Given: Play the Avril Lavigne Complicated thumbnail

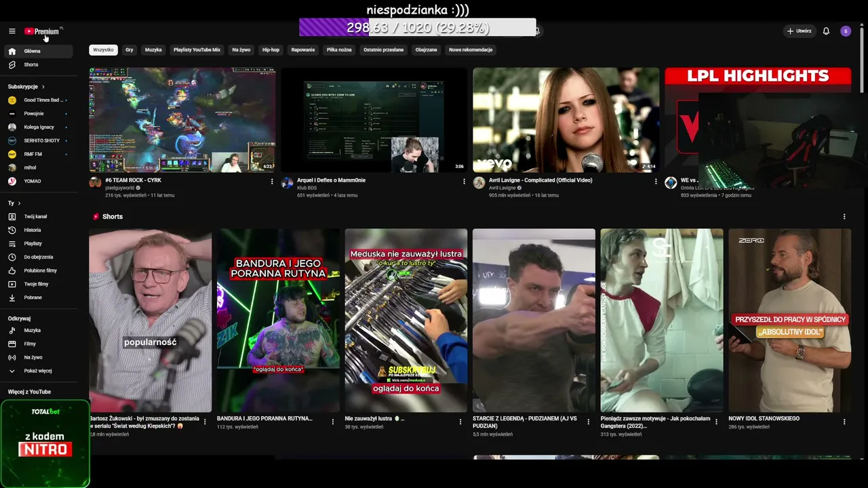Looking at the screenshot, I should click(x=566, y=120).
